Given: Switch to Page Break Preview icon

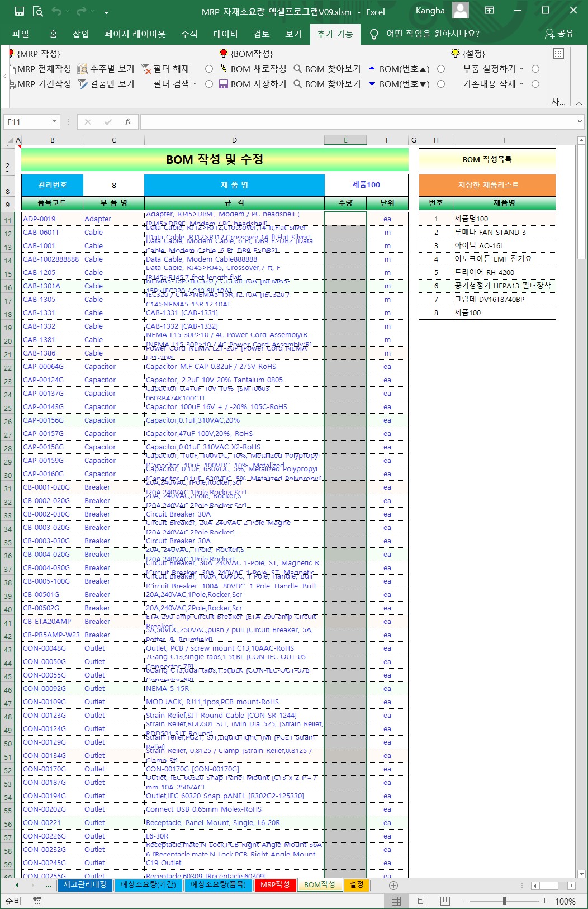Looking at the screenshot, I should 445,901.
